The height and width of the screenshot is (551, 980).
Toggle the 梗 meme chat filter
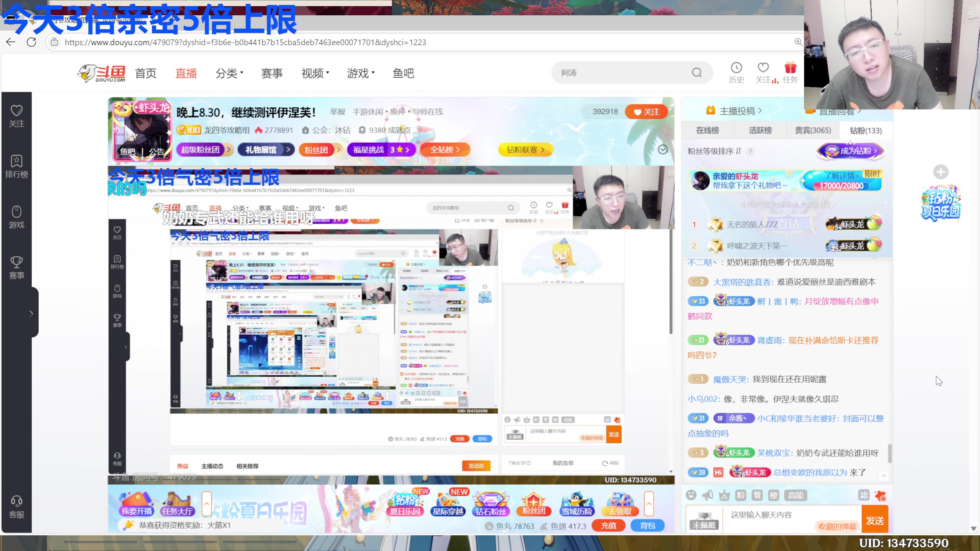click(774, 496)
